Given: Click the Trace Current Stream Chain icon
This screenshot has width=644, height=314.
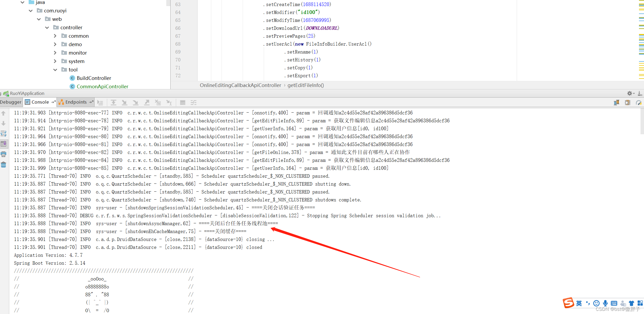Looking at the screenshot, I should [x=194, y=103].
